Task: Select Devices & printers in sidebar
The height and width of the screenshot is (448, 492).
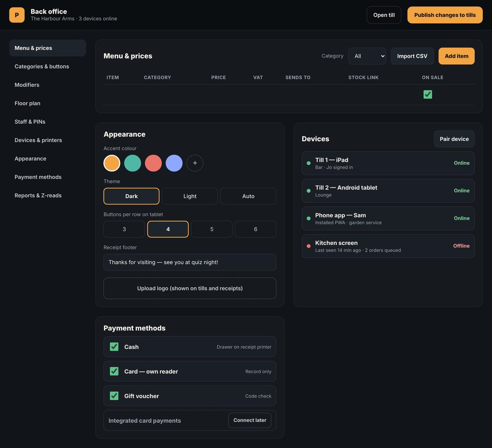Action: point(47,140)
